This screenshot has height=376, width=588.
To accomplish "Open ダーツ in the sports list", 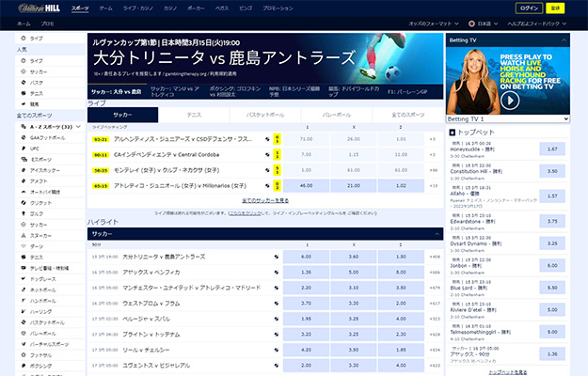I will click(37, 246).
